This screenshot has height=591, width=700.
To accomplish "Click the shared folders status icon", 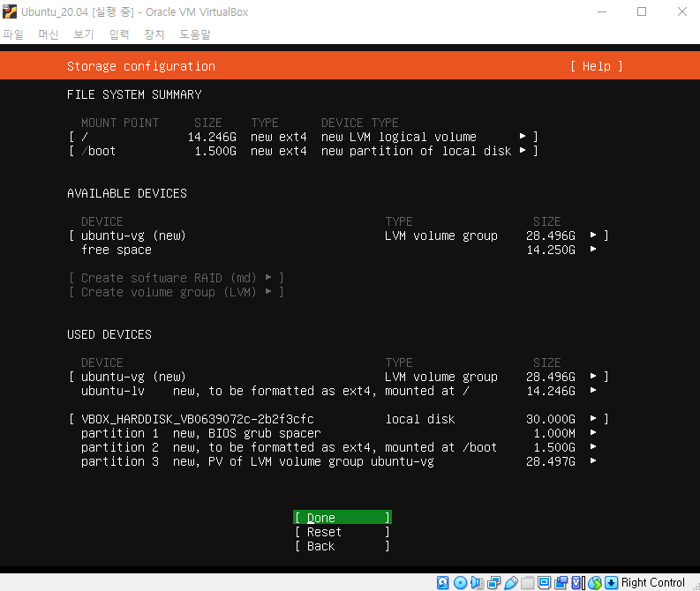I will [527, 582].
